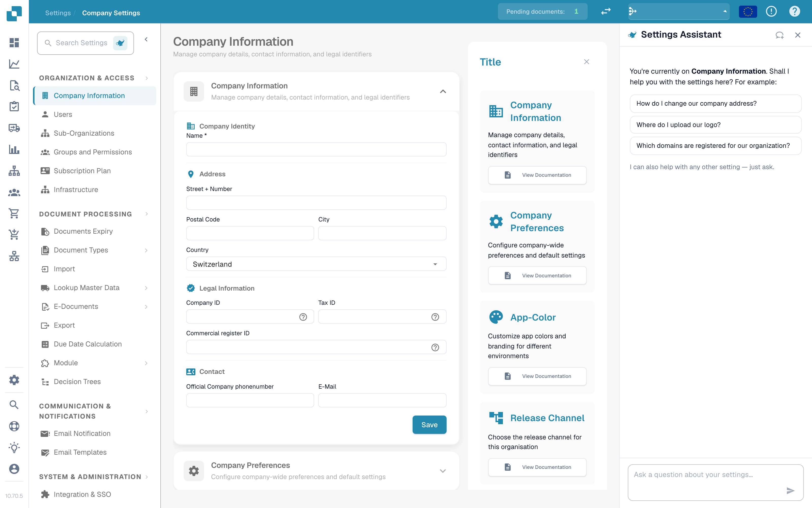Expand the Company Preferences section
Image resolution: width=812 pixels, height=508 pixels.
point(443,471)
